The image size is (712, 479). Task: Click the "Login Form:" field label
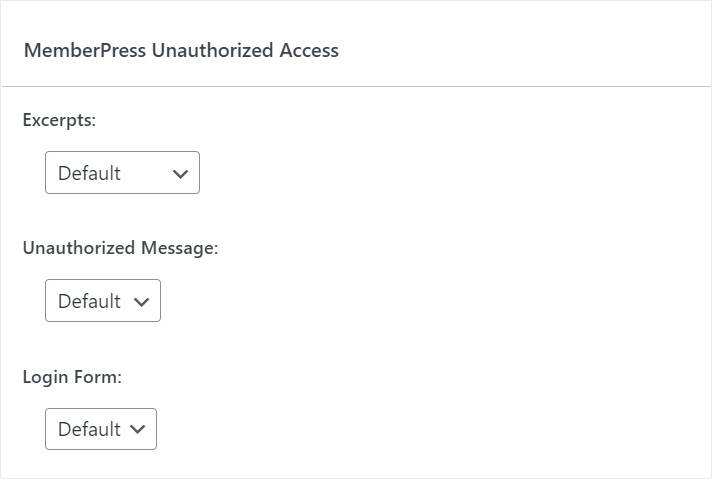(x=71, y=377)
